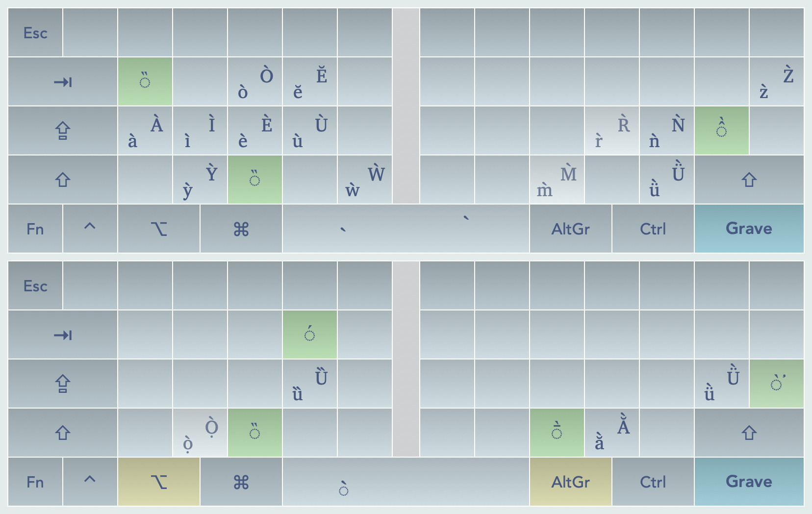Screen dimensions: 812x514
Task: Toggle the blue Grave key on the upper keyboard
Action: pos(749,229)
